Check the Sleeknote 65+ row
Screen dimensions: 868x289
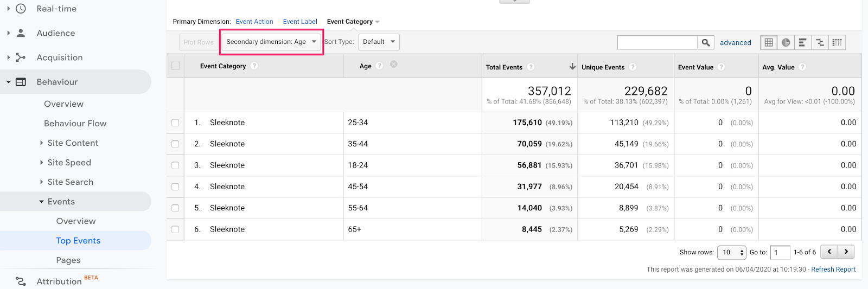point(175,229)
